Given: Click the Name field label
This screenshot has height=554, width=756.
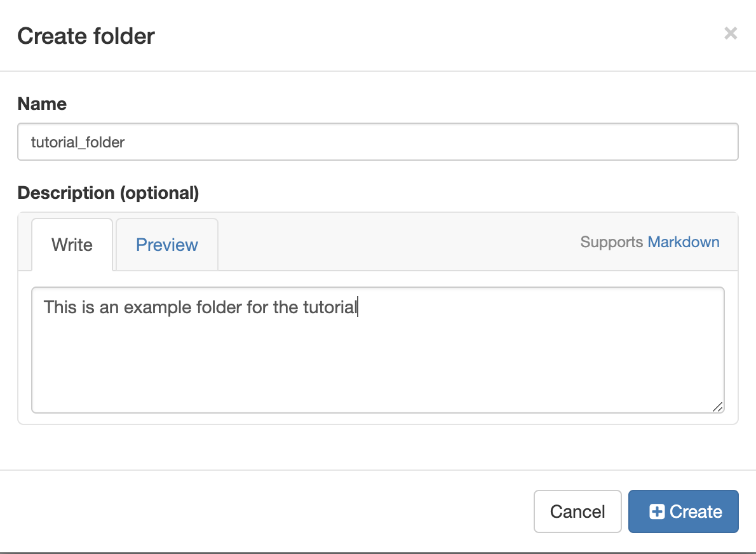Looking at the screenshot, I should [x=42, y=104].
